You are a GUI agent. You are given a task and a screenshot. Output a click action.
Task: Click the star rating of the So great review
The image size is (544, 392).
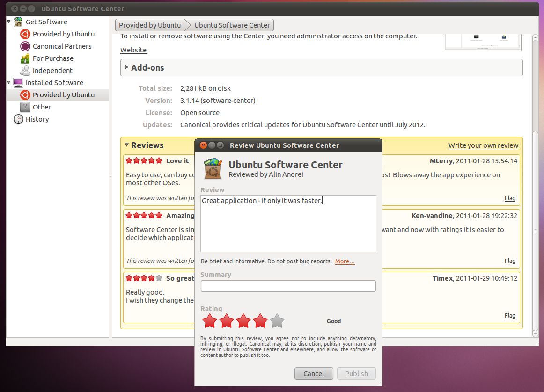144,278
